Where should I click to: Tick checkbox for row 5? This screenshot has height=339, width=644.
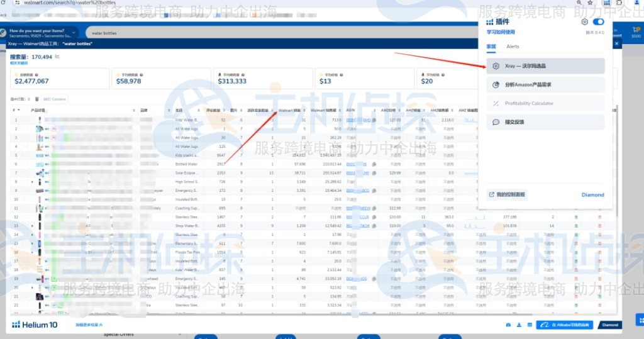tap(26, 155)
